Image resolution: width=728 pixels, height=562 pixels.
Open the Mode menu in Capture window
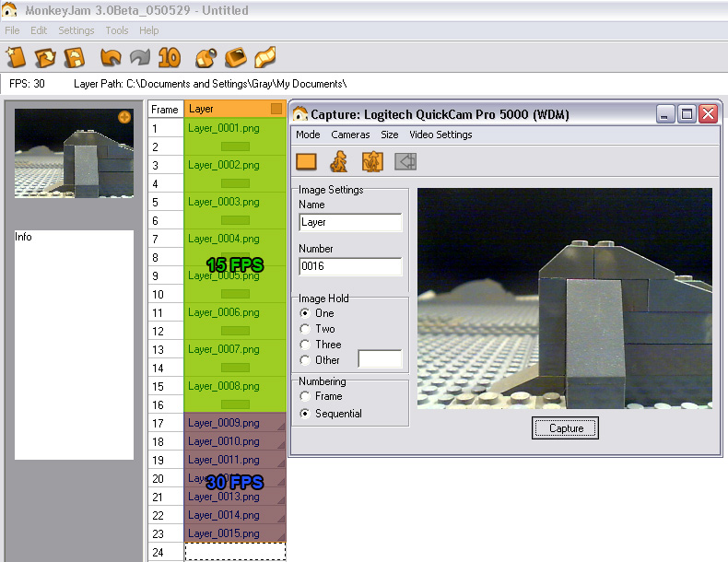308,135
